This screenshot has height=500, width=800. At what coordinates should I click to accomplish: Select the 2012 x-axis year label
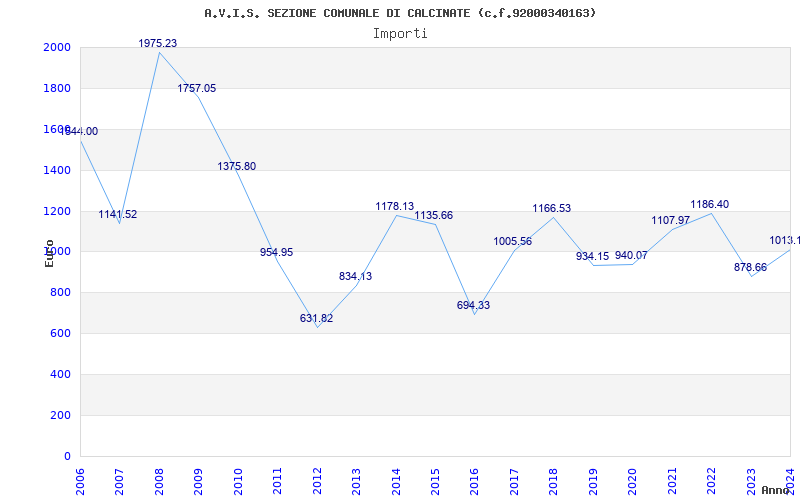tap(317, 482)
